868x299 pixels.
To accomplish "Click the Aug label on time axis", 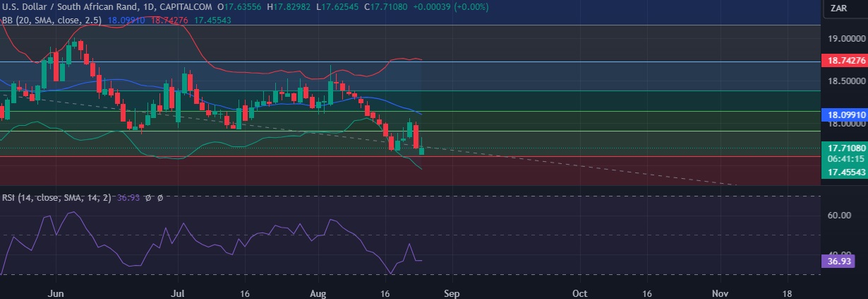I will (319, 292).
